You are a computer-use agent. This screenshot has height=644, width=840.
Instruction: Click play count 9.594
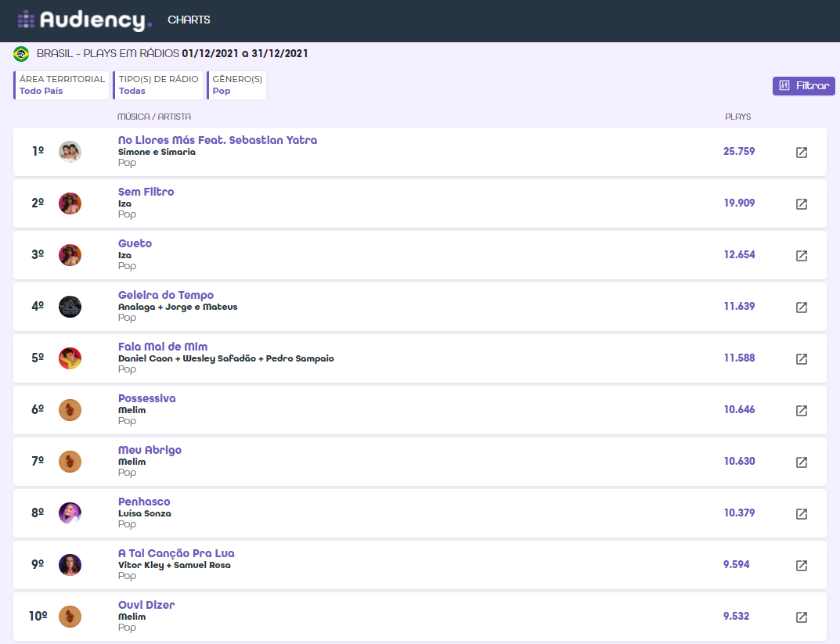(737, 565)
